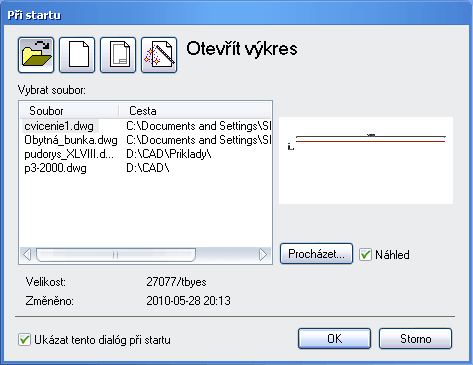Viewport: 473px width, 365px height.
Task: Choose the blank new drawing icon
Action: [x=77, y=55]
